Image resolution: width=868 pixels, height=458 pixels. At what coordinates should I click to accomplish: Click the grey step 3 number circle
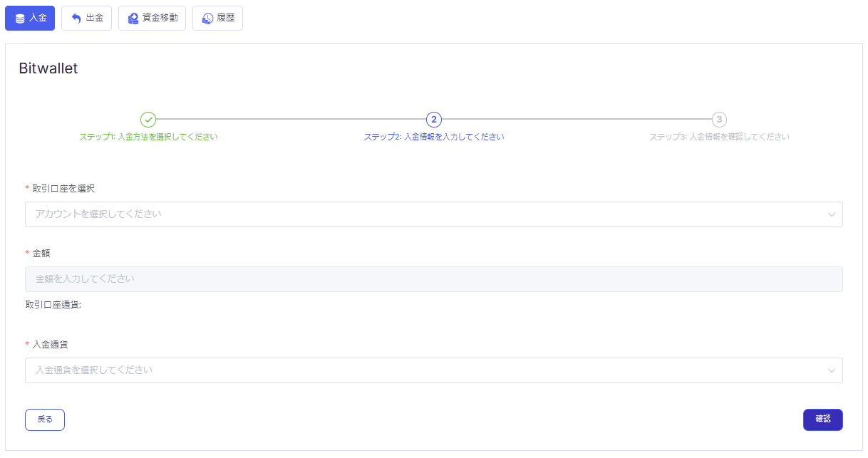719,120
